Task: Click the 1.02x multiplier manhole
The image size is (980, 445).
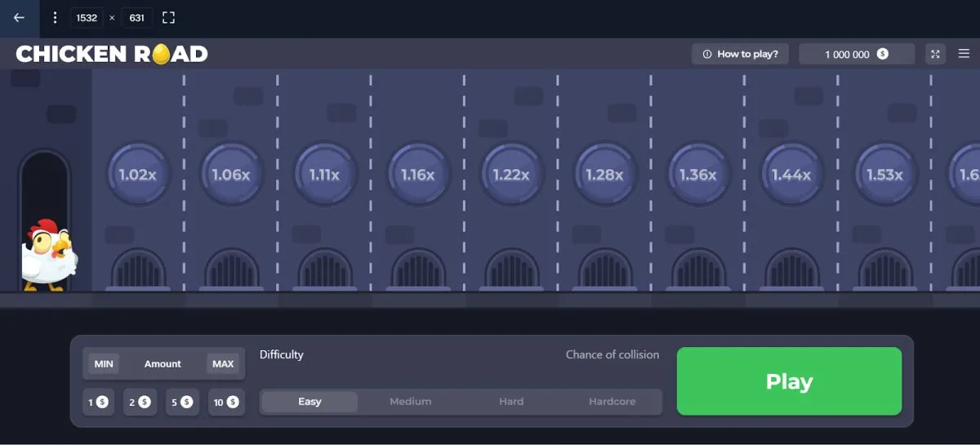Action: click(x=137, y=175)
